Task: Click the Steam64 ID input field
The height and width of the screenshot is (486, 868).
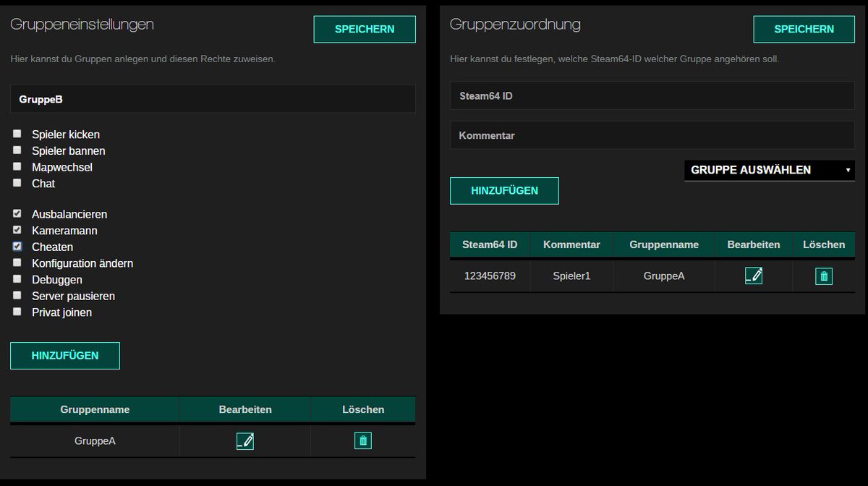Action: pyautogui.click(x=651, y=95)
